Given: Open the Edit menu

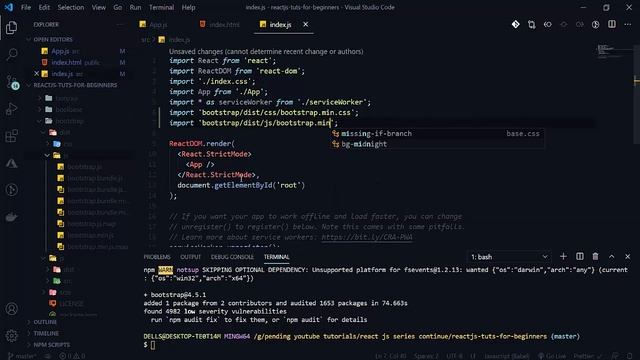Looking at the screenshot, I should (44, 7).
